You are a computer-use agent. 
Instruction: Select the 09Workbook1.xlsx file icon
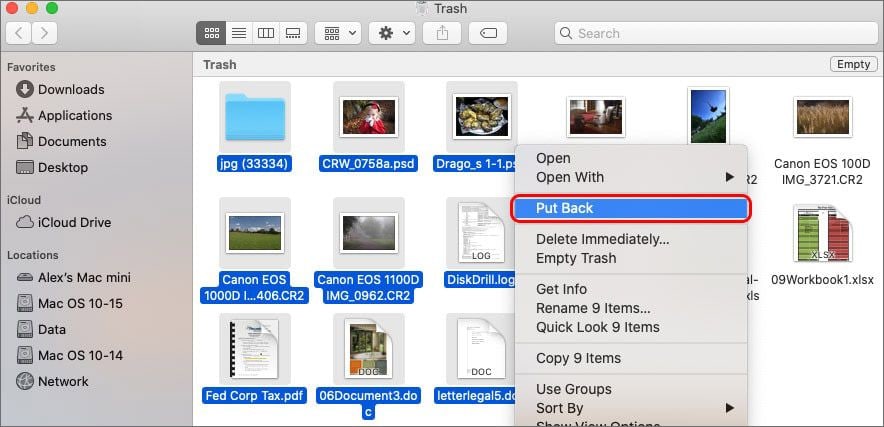pos(822,233)
